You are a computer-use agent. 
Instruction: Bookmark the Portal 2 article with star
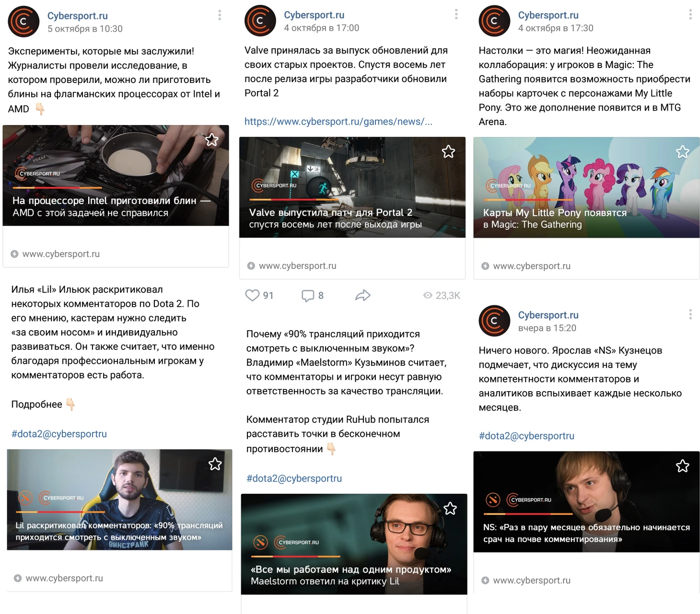click(x=448, y=151)
